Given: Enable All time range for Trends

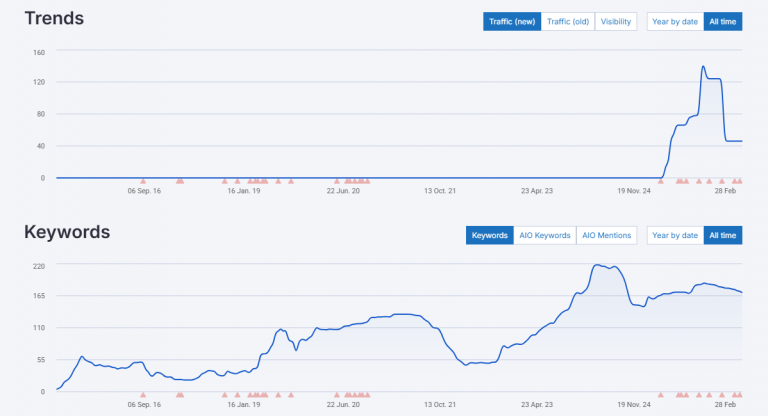Looking at the screenshot, I should pyautogui.click(x=723, y=21).
